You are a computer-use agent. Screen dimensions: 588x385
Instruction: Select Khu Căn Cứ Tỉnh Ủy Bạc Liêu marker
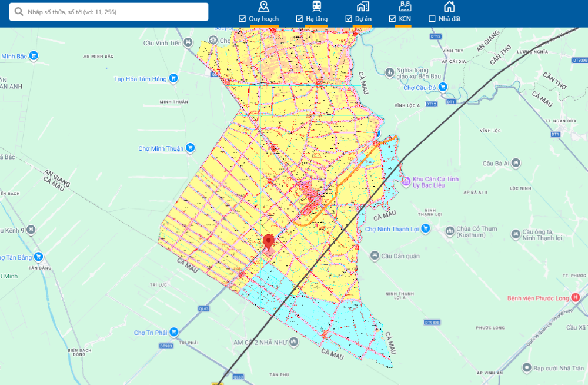pyautogui.click(x=406, y=182)
